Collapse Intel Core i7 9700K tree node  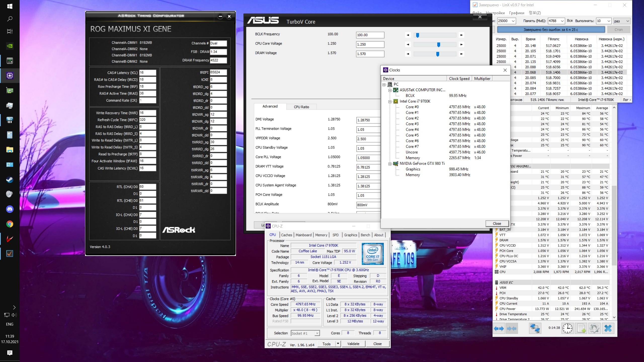[390, 102]
